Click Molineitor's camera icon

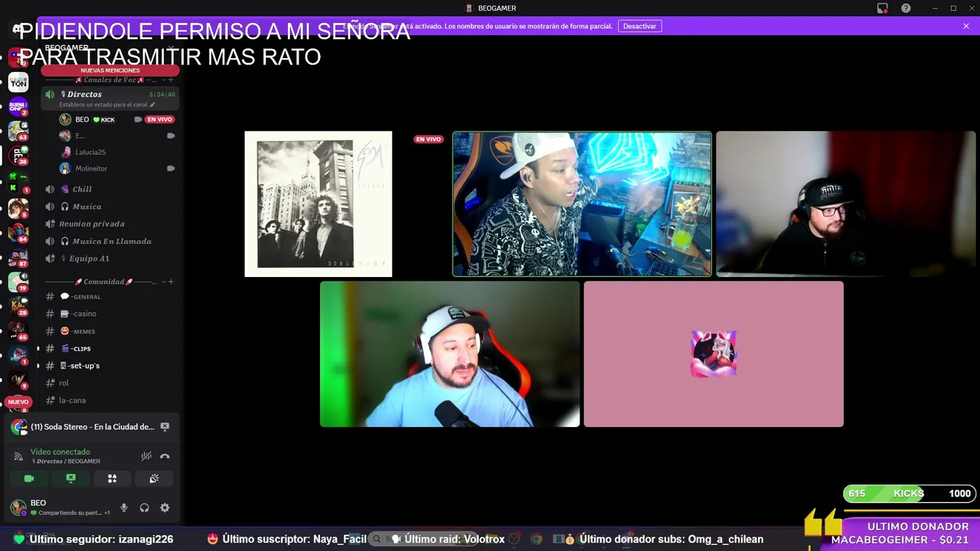point(171,168)
